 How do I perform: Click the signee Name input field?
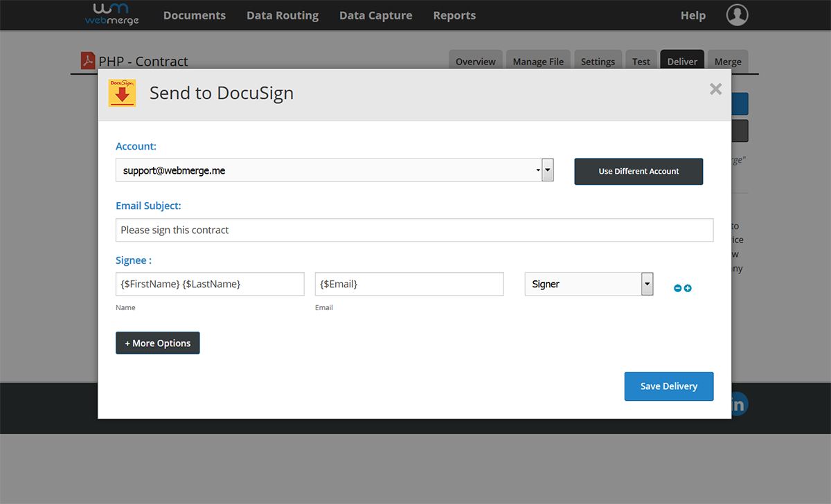[x=210, y=284]
